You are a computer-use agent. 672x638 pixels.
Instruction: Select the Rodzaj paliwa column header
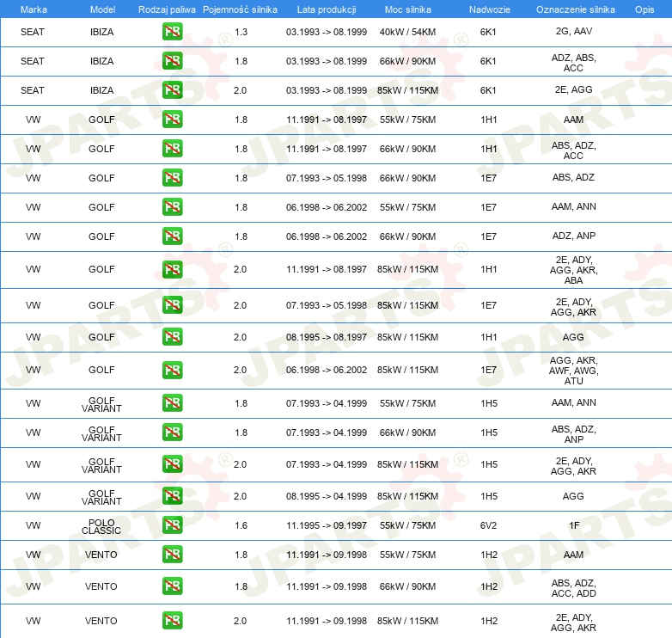pyautogui.click(x=167, y=9)
